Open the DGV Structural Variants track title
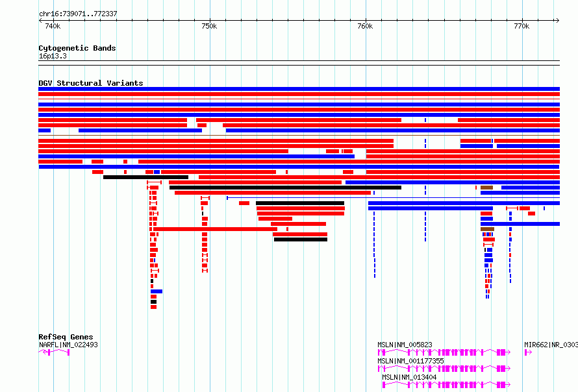The width and height of the screenshot is (578, 392). tap(91, 83)
